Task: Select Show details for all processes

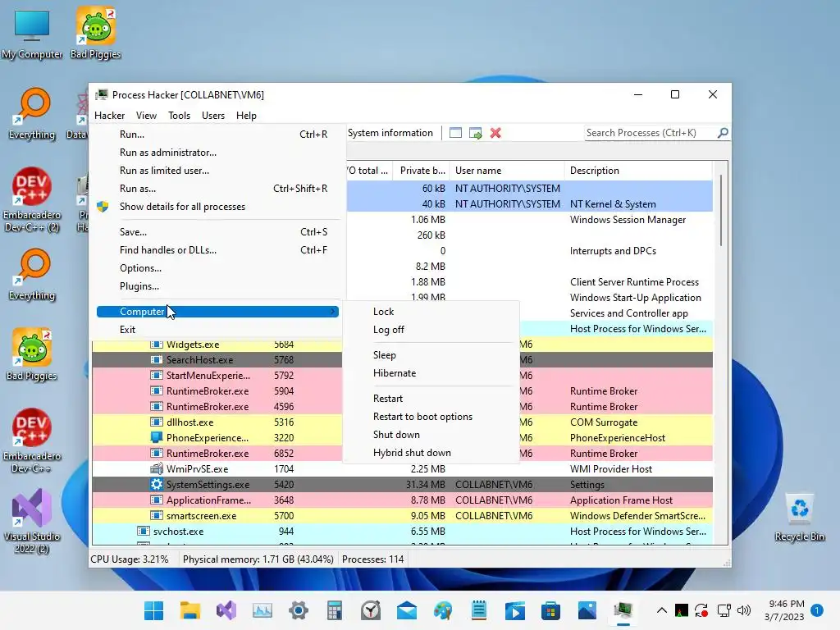Action: [218, 207]
